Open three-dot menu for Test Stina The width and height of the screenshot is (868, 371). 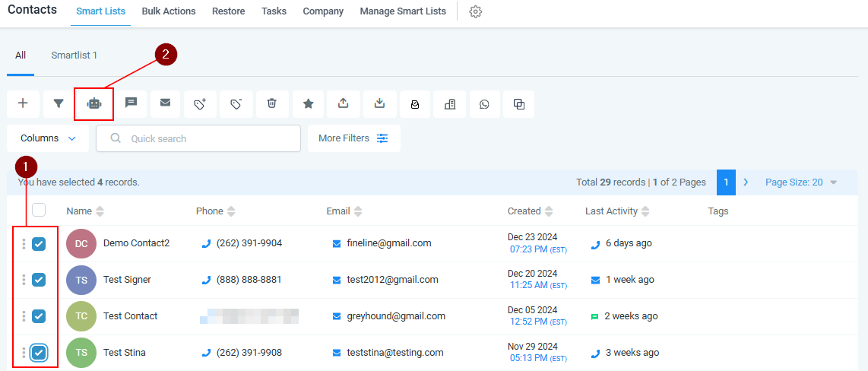tap(24, 352)
